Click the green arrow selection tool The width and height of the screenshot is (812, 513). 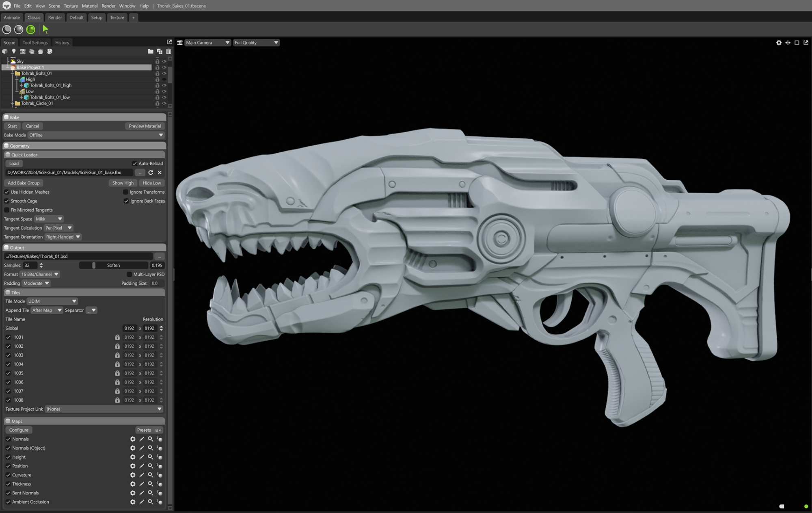[x=45, y=29]
